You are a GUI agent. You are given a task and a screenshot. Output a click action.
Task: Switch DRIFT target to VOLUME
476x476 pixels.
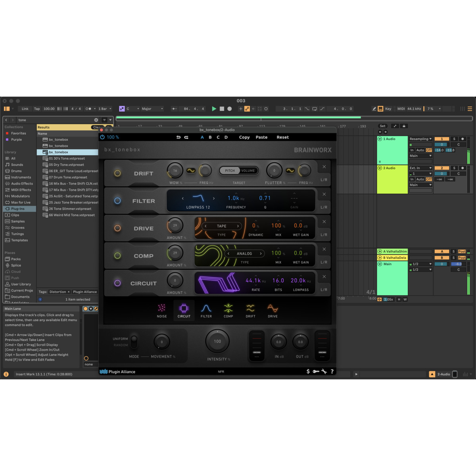[248, 171]
